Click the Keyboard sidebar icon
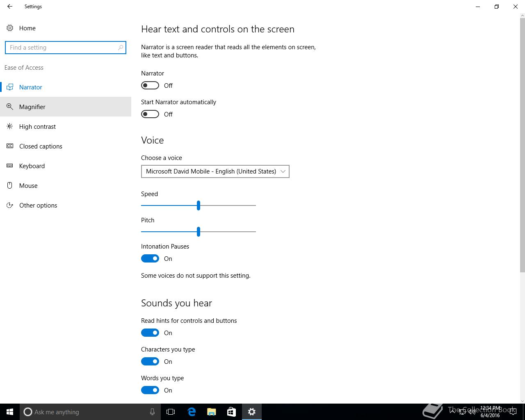This screenshot has width=525, height=420. pos(10,166)
